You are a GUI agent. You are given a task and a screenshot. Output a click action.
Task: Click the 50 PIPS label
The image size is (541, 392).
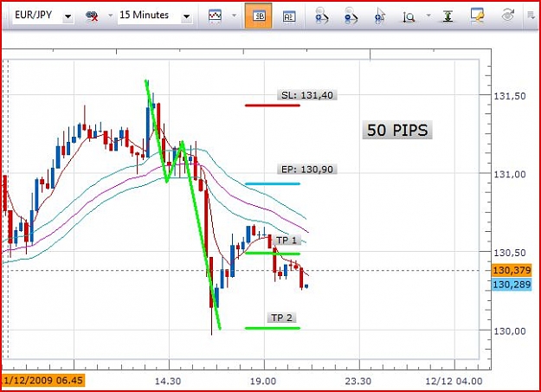(x=397, y=130)
